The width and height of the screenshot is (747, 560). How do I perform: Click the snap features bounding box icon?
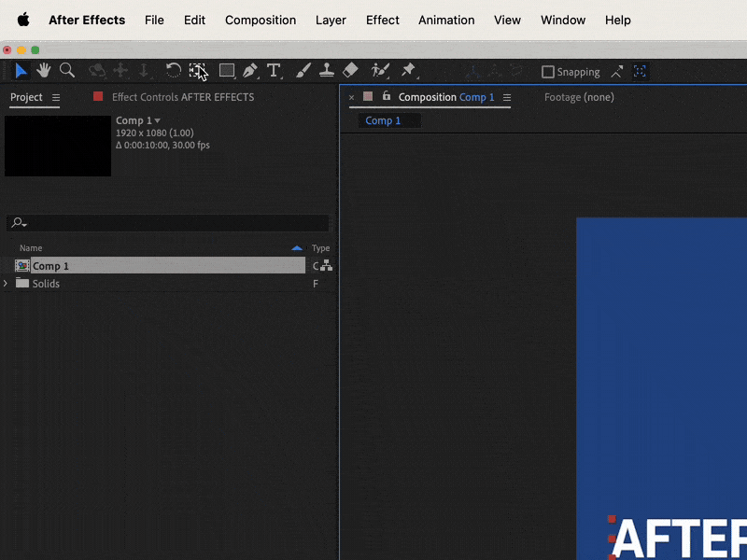[x=640, y=72]
